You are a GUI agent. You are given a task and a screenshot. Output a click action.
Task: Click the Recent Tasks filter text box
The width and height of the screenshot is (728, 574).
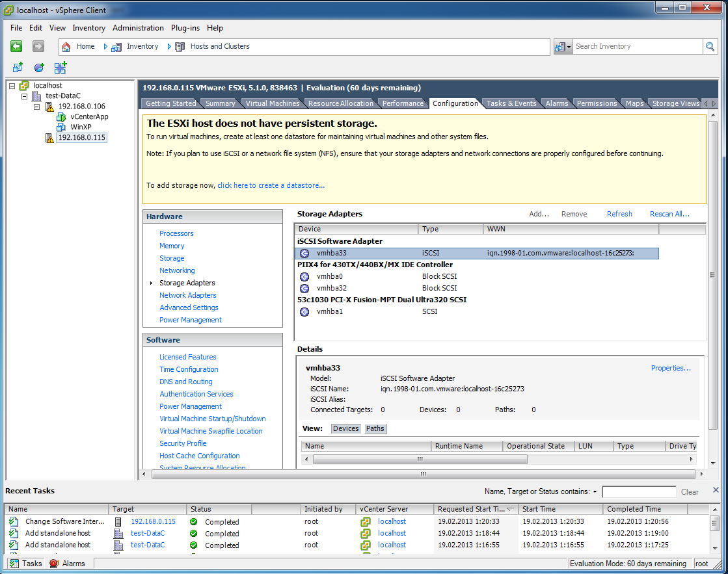(x=639, y=492)
